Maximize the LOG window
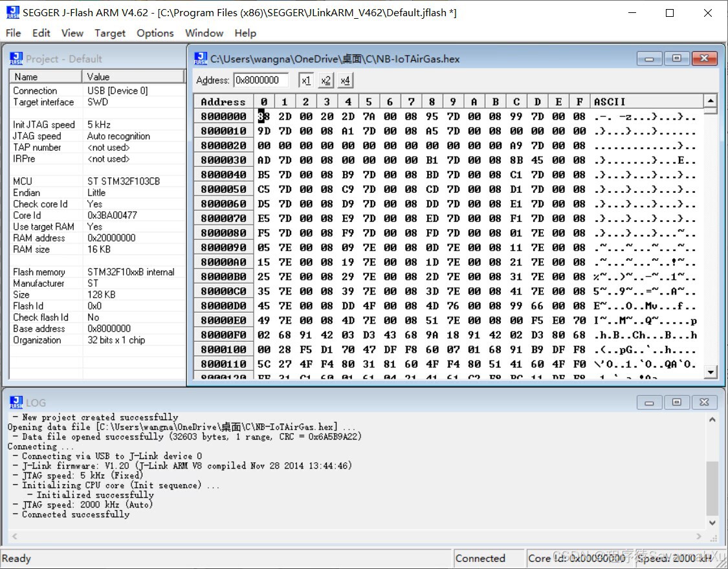Image resolution: width=728 pixels, height=569 pixels. 676,402
